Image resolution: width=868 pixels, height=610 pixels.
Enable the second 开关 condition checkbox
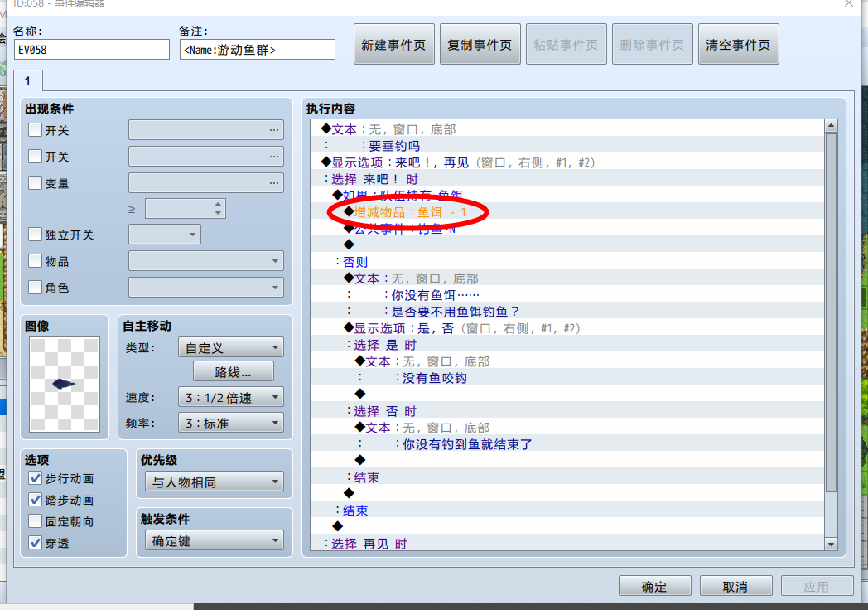pos(35,157)
